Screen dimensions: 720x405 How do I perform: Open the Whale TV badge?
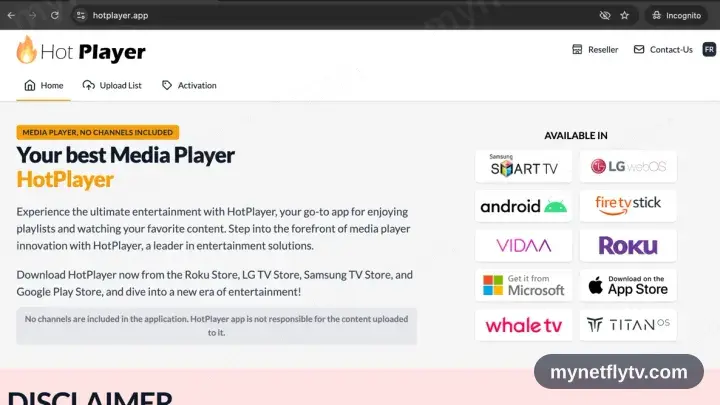(x=523, y=325)
